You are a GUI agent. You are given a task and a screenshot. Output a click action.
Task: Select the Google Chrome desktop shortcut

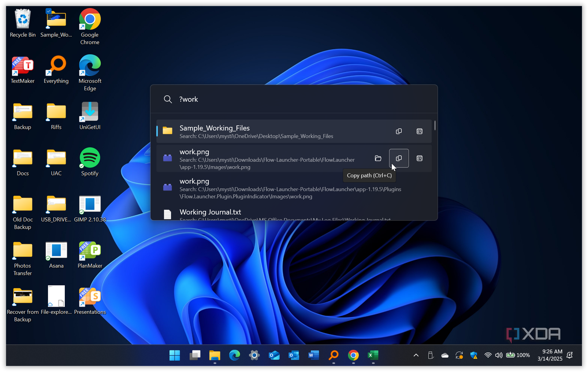90,27
